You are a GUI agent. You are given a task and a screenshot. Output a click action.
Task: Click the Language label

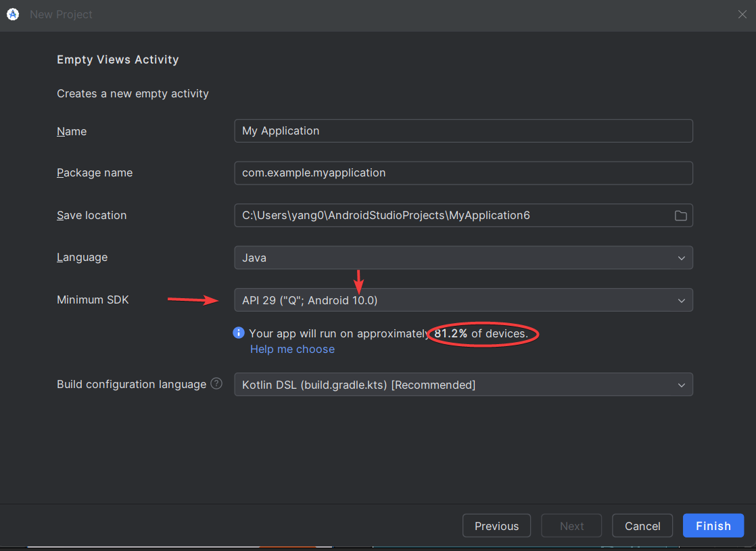(x=82, y=258)
